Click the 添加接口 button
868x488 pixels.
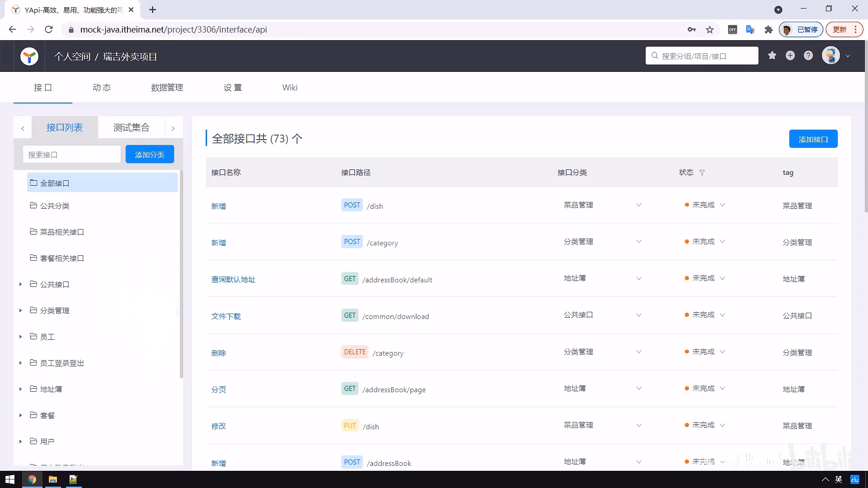813,139
